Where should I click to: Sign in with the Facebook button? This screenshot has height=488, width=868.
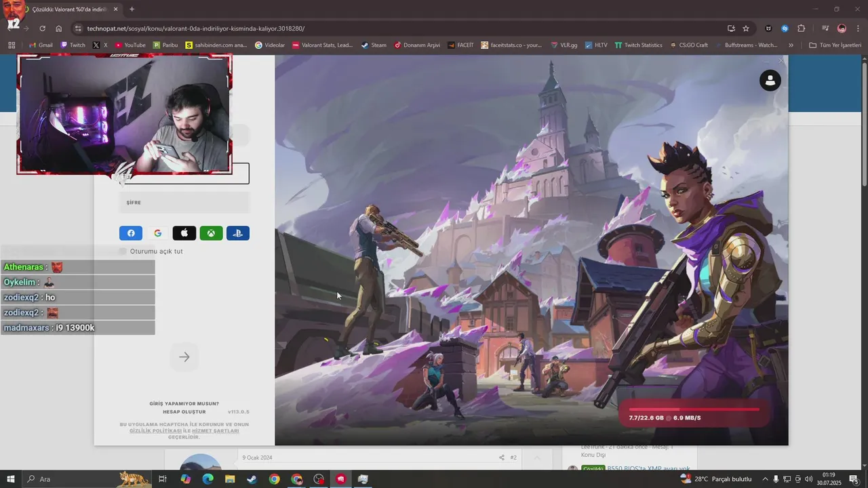131,233
